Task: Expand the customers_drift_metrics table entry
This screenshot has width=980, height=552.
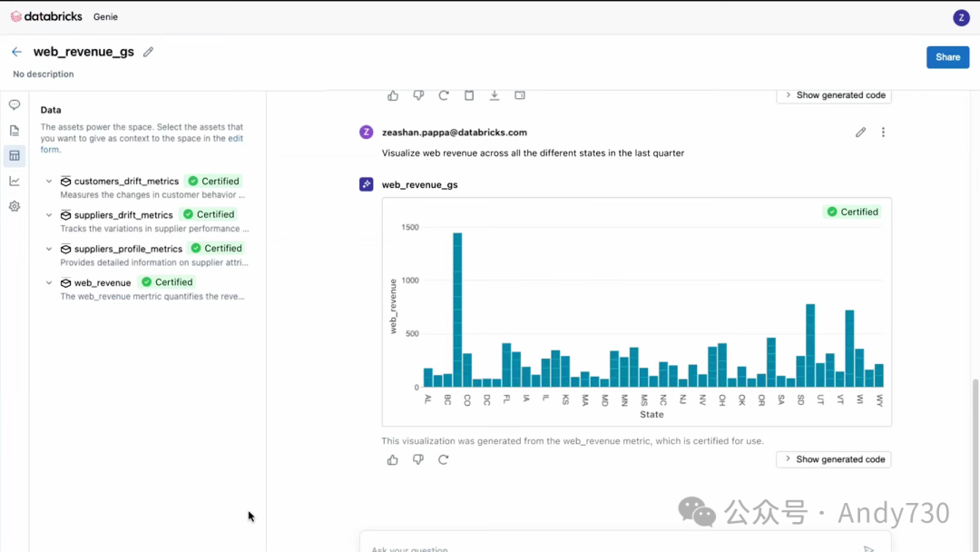Action: 49,182
